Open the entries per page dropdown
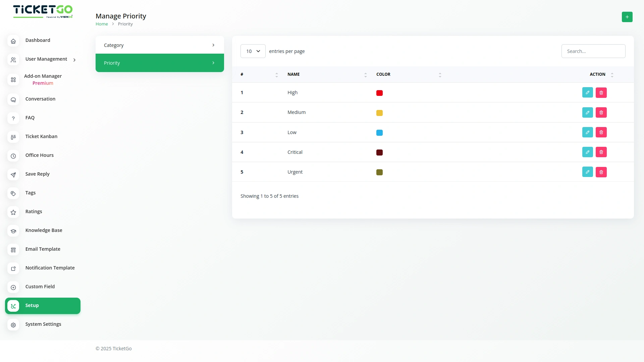The height and width of the screenshot is (362, 644). pyautogui.click(x=253, y=51)
